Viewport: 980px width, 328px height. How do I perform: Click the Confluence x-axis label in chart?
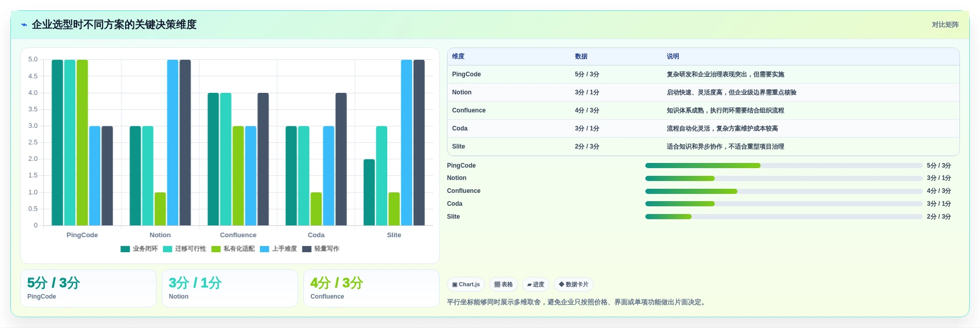tap(238, 235)
